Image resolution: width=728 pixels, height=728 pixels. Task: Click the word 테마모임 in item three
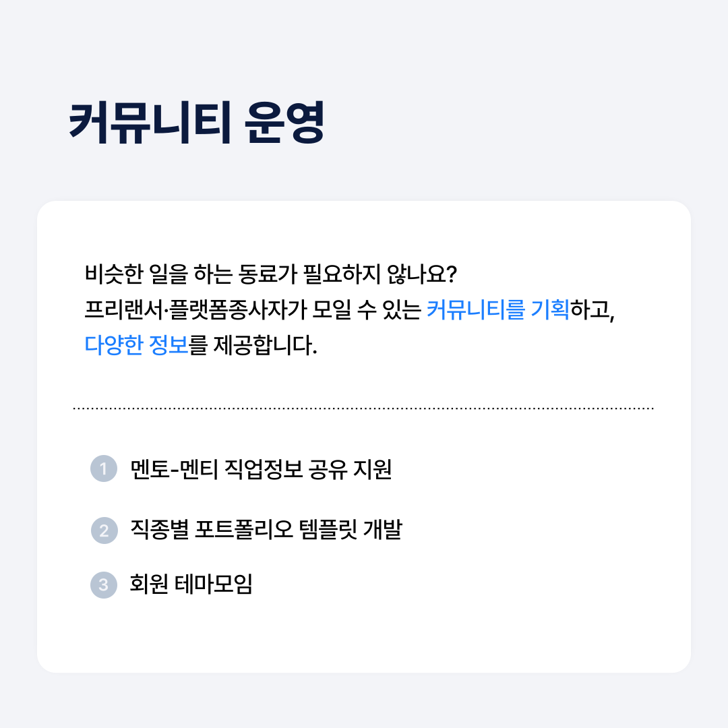coord(214,584)
